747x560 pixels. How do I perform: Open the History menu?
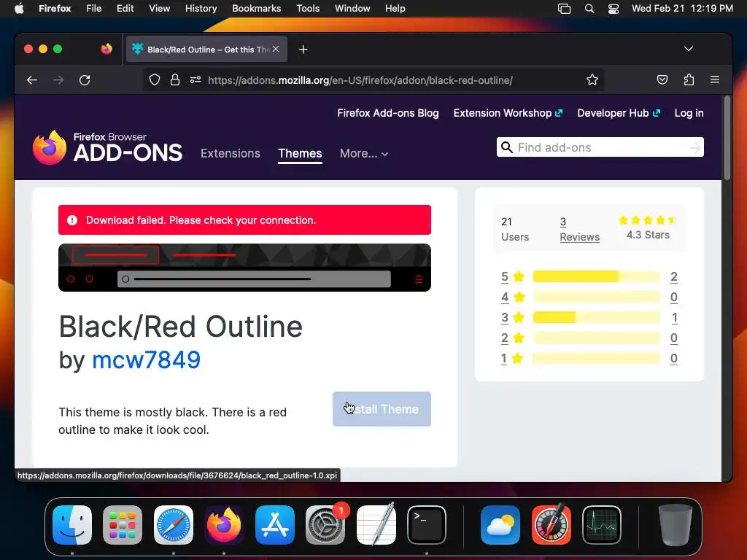[x=201, y=9]
